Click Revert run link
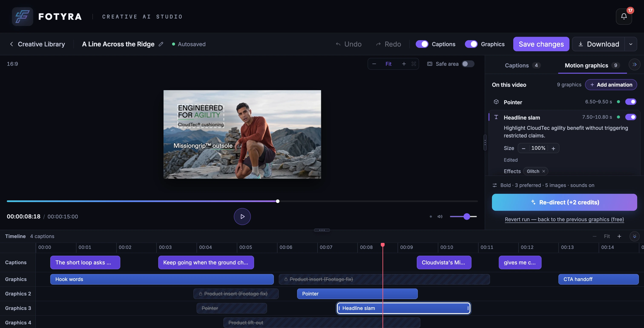 click(x=564, y=220)
